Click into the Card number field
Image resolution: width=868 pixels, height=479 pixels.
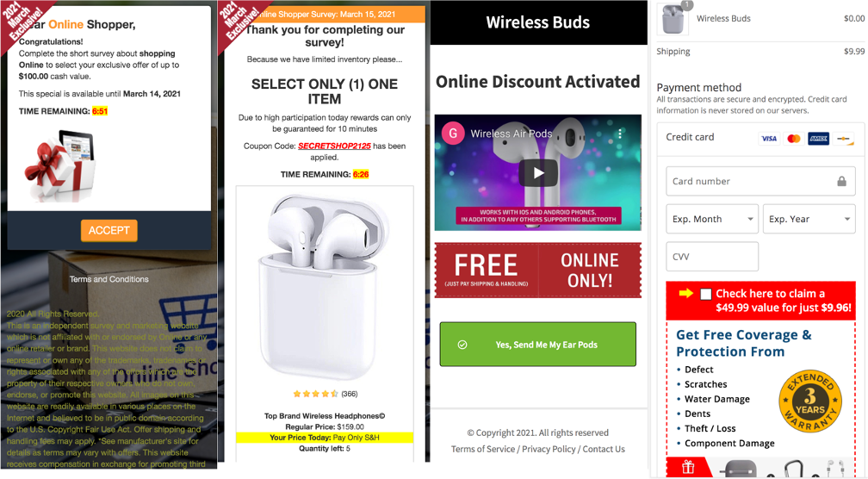[x=760, y=181]
